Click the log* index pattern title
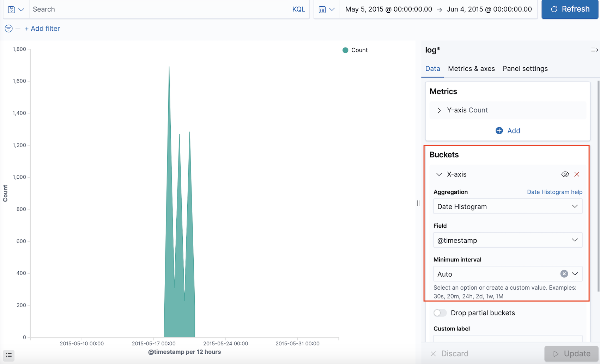The height and width of the screenshot is (364, 600). click(x=432, y=50)
